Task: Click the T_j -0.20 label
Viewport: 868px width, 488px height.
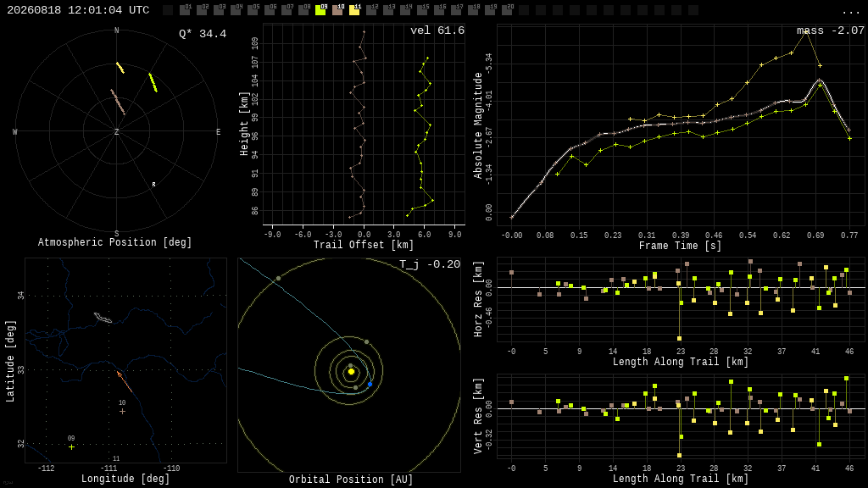Action: 430,264
